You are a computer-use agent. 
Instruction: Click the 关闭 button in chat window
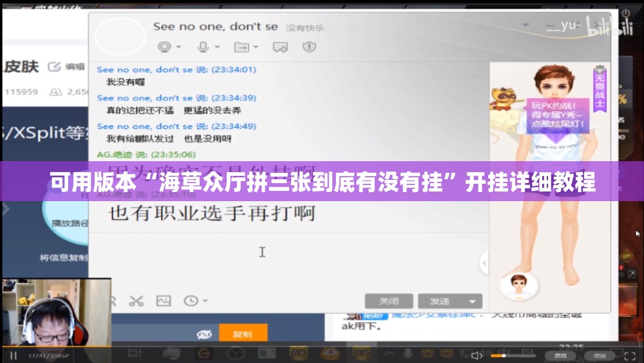[389, 301]
